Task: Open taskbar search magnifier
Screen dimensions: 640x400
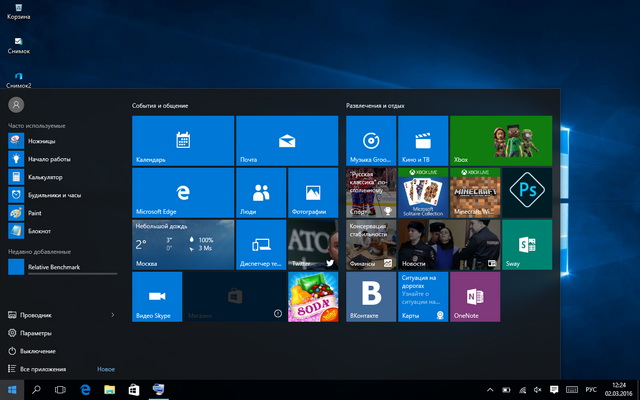Action: (x=36, y=389)
